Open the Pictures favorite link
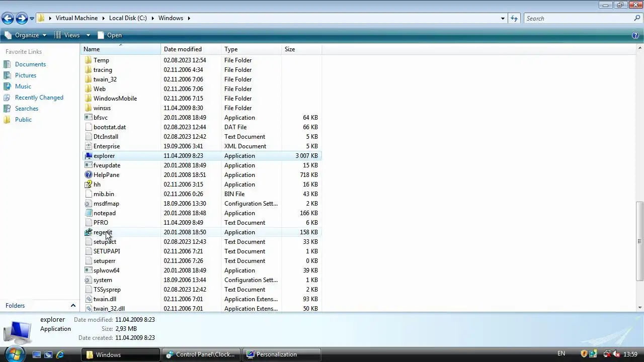The width and height of the screenshot is (644, 362). coord(26,75)
